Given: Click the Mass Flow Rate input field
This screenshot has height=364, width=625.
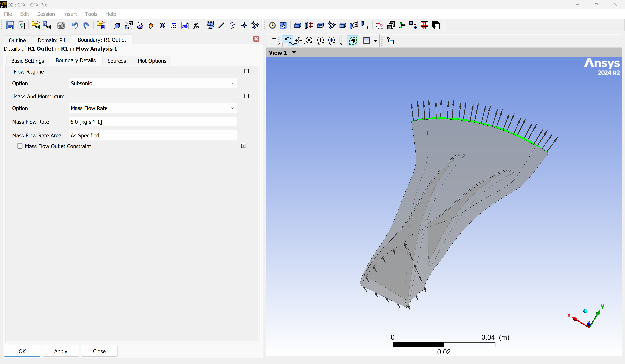Looking at the screenshot, I should [153, 122].
